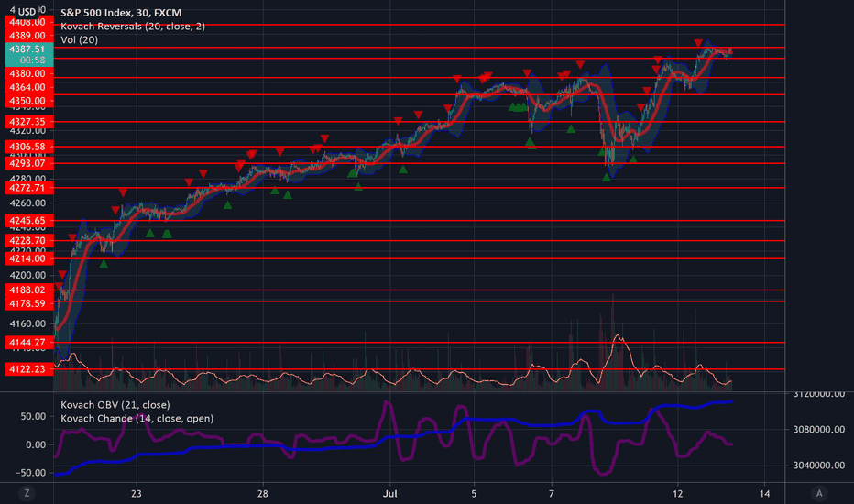Click the Z timezone button
Screen dimensions: 854x504
tap(27, 494)
